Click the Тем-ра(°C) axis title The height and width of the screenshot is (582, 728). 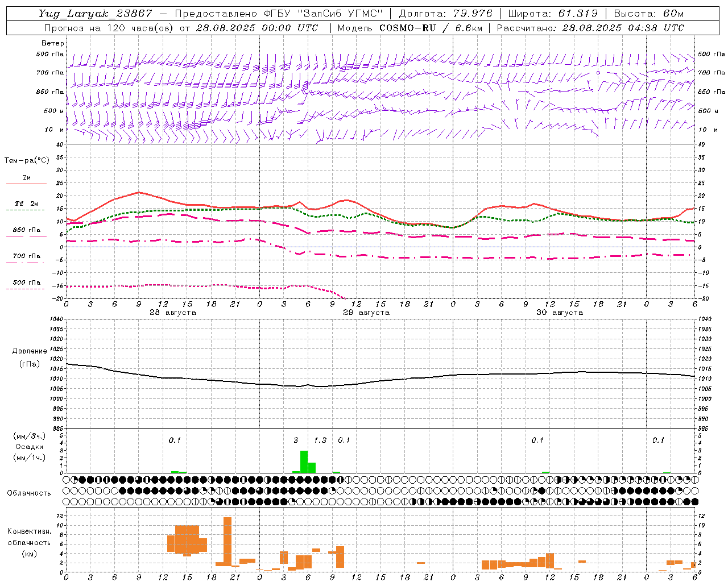27,161
